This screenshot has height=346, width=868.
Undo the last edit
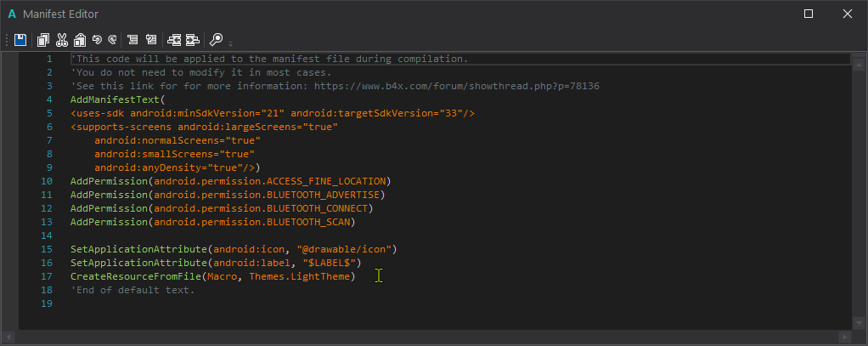97,39
